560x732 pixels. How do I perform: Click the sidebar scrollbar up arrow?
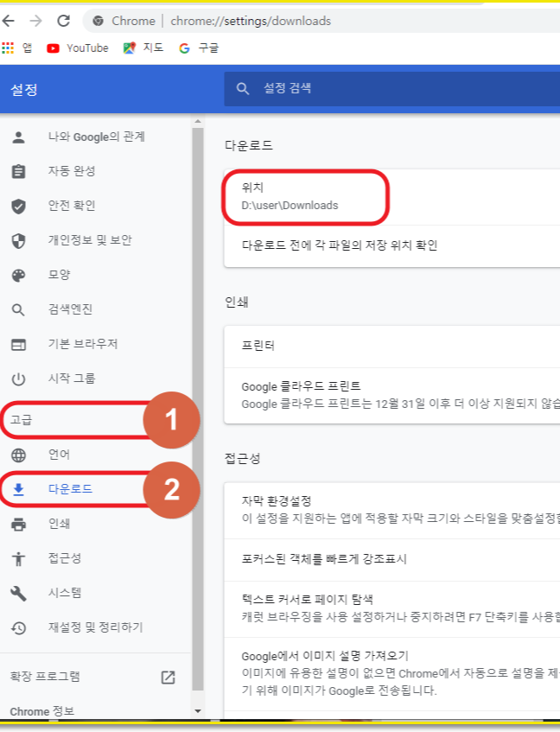198,121
